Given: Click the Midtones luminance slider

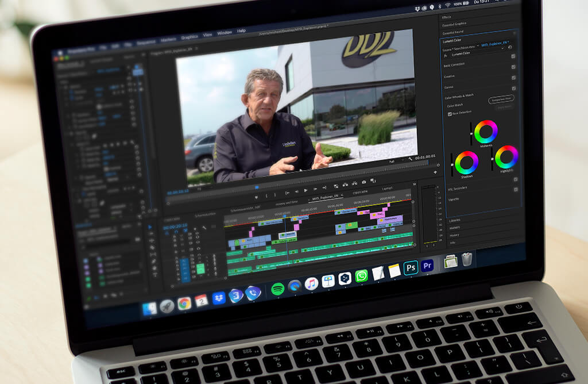Looking at the screenshot, I should 471,133.
